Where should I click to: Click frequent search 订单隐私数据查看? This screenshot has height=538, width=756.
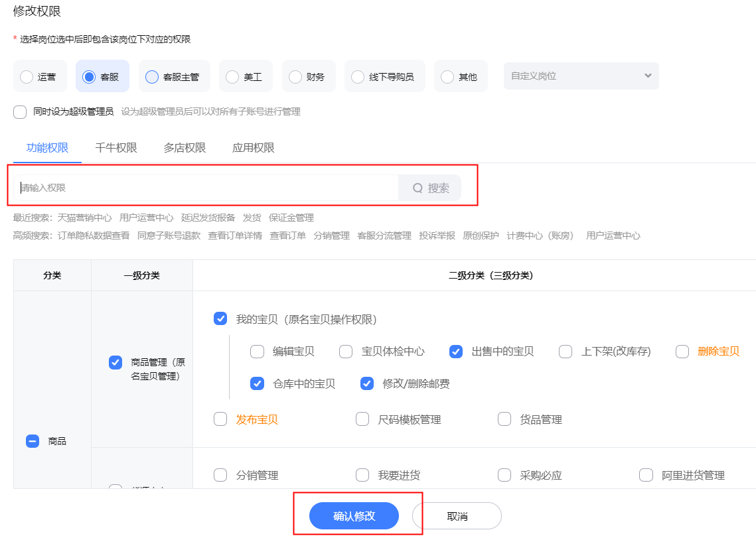[94, 235]
